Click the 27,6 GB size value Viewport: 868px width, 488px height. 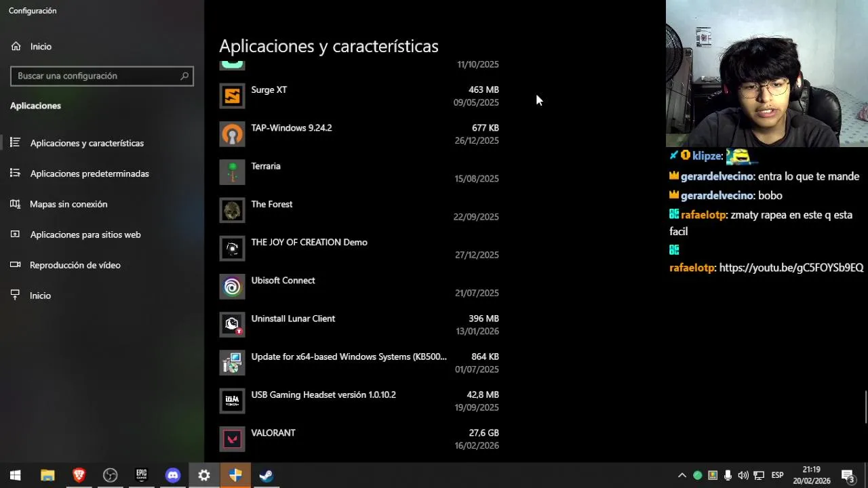(484, 433)
